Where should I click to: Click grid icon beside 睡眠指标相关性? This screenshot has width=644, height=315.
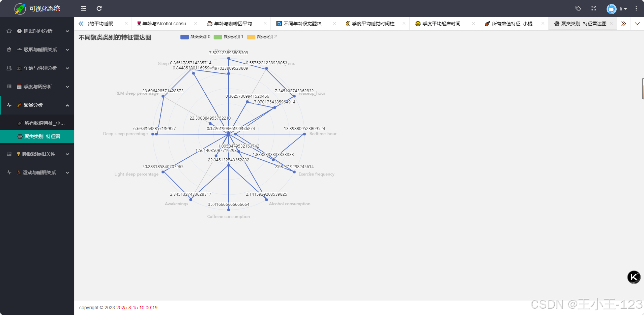pos(9,154)
